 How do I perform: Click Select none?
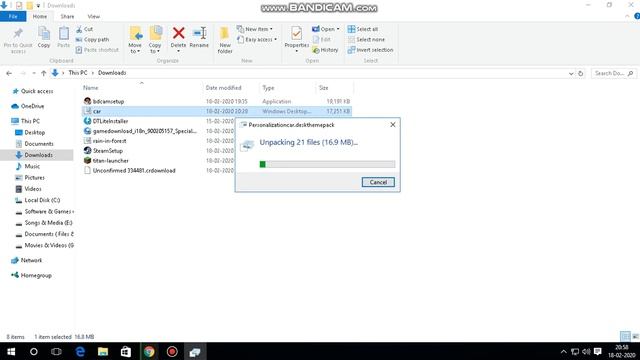(366, 40)
